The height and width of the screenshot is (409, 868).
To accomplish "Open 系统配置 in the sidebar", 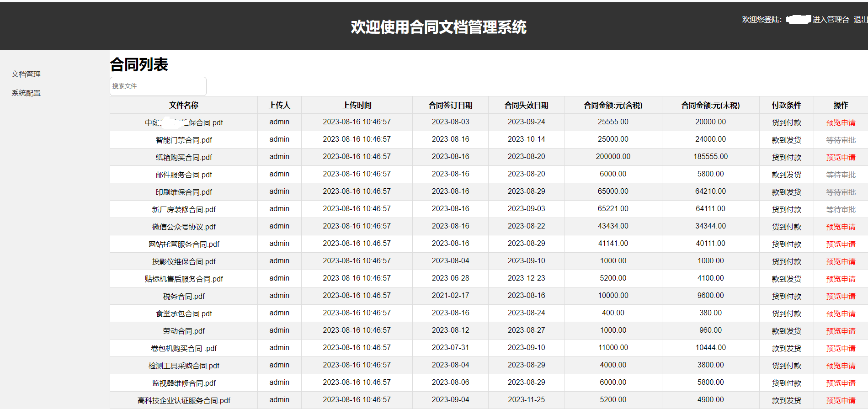I will click(x=26, y=93).
